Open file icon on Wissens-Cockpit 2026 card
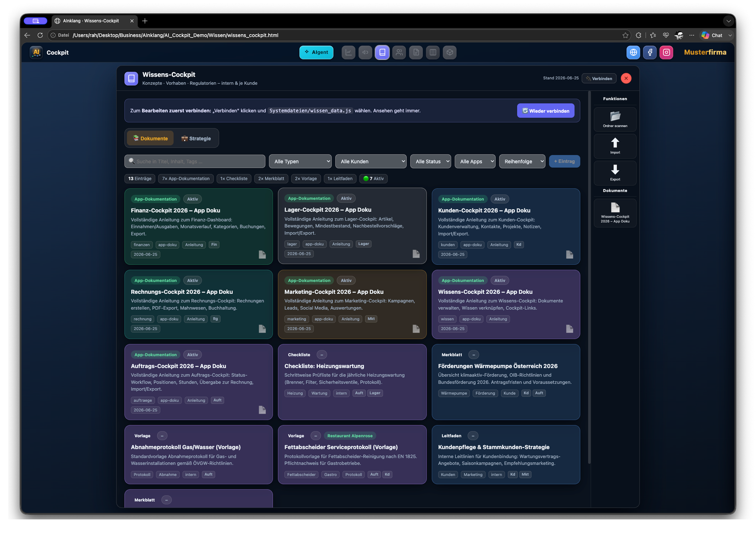Screen dimensions: 756x541 570,329
